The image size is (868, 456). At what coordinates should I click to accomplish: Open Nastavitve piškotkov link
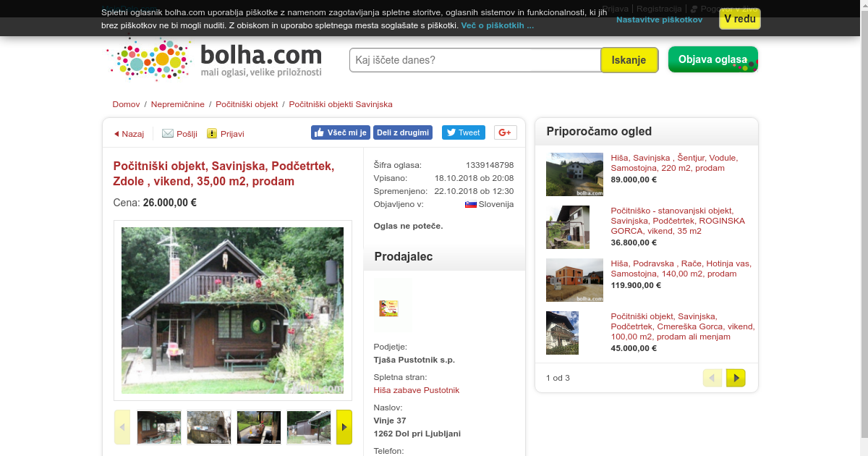pyautogui.click(x=659, y=20)
